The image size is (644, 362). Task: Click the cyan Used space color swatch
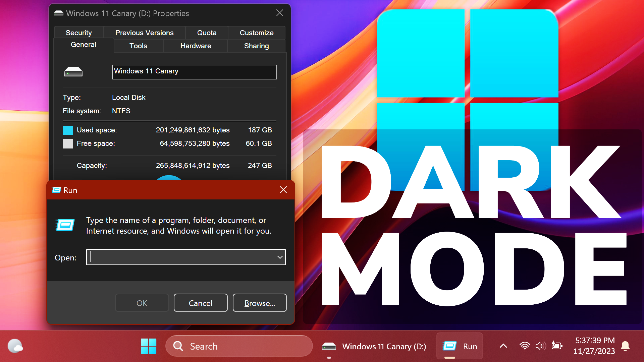pyautogui.click(x=68, y=130)
